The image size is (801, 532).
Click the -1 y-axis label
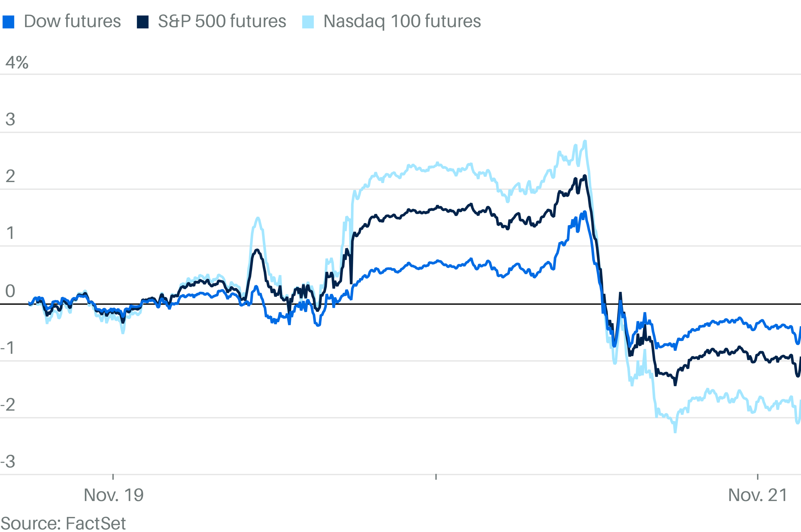8,348
